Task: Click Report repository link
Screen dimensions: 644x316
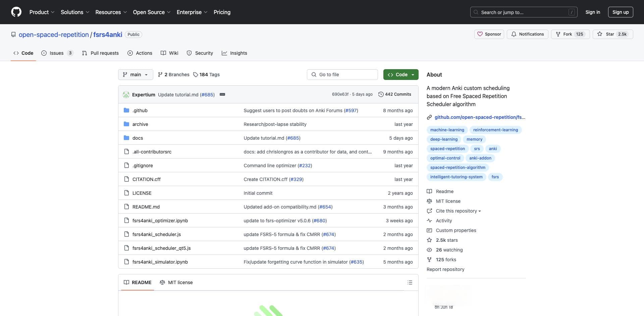Action: click(445, 269)
